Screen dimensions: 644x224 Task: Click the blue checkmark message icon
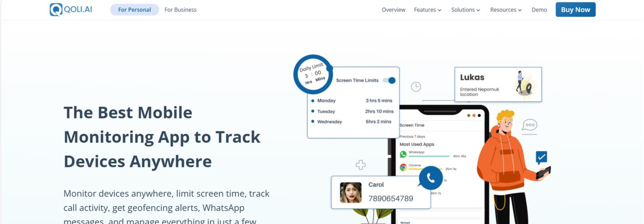point(541,157)
